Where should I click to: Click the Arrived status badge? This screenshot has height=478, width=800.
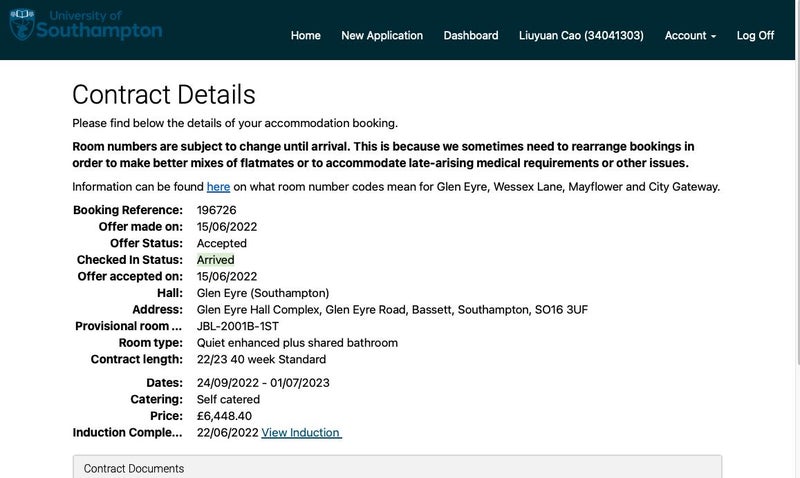[x=216, y=260]
